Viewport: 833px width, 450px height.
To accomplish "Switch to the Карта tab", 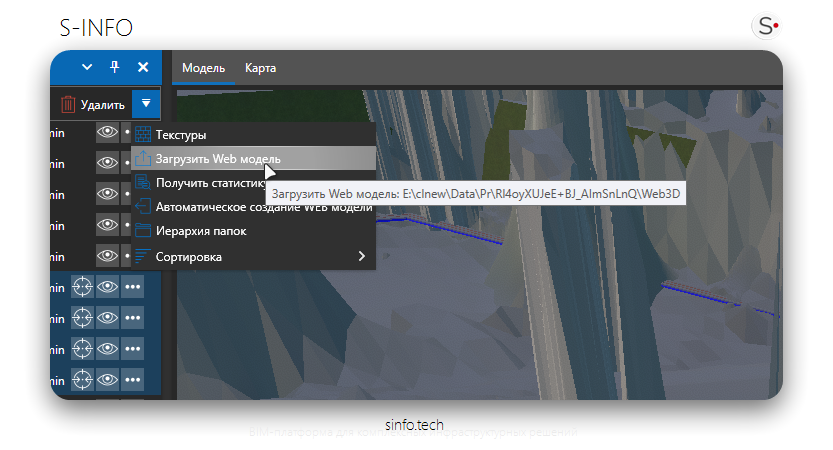I will 260,68.
